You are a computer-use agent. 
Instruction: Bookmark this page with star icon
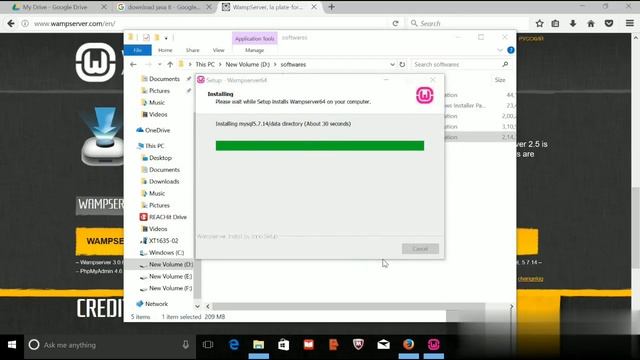tap(540, 24)
